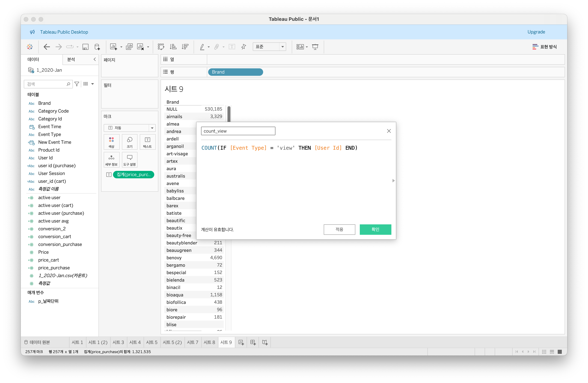Toggle the Show Me (표현 방식) panel
The image size is (588, 383).
tap(545, 47)
